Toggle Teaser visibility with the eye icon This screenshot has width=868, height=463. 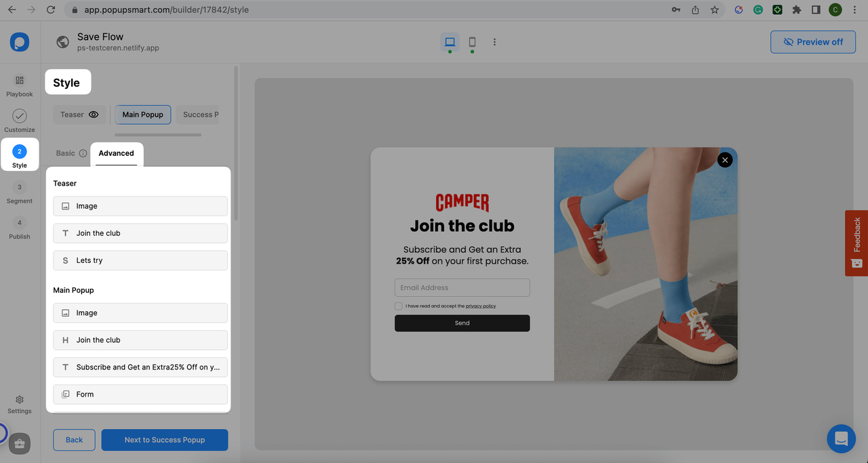94,115
